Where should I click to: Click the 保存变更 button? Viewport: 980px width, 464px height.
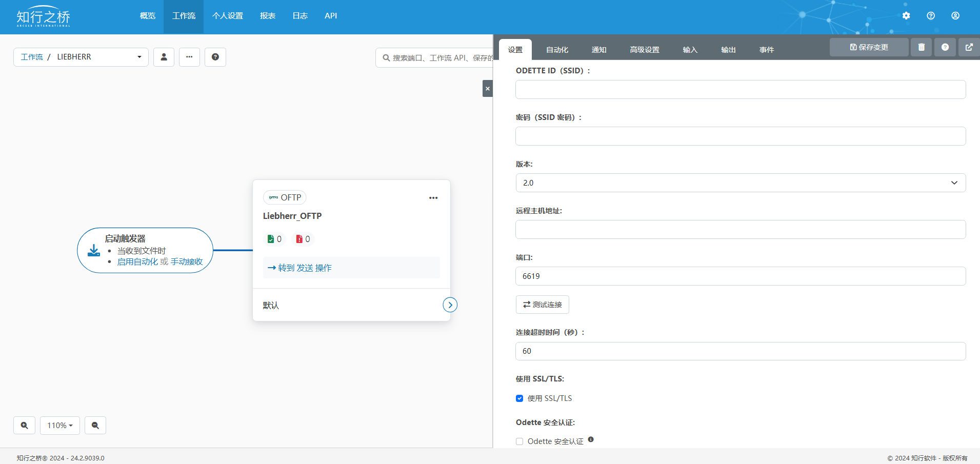click(x=869, y=47)
